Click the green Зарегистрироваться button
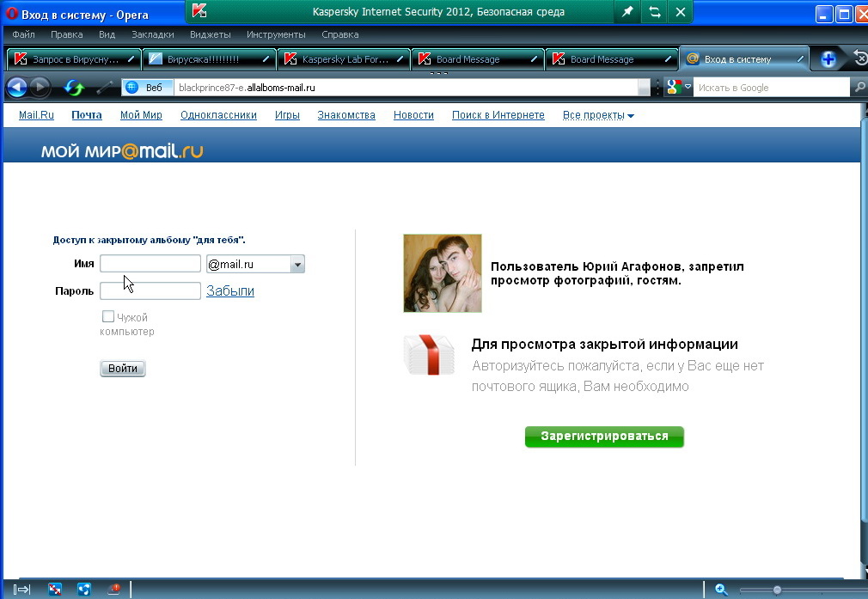Viewport: 868px width, 599px height. click(604, 437)
